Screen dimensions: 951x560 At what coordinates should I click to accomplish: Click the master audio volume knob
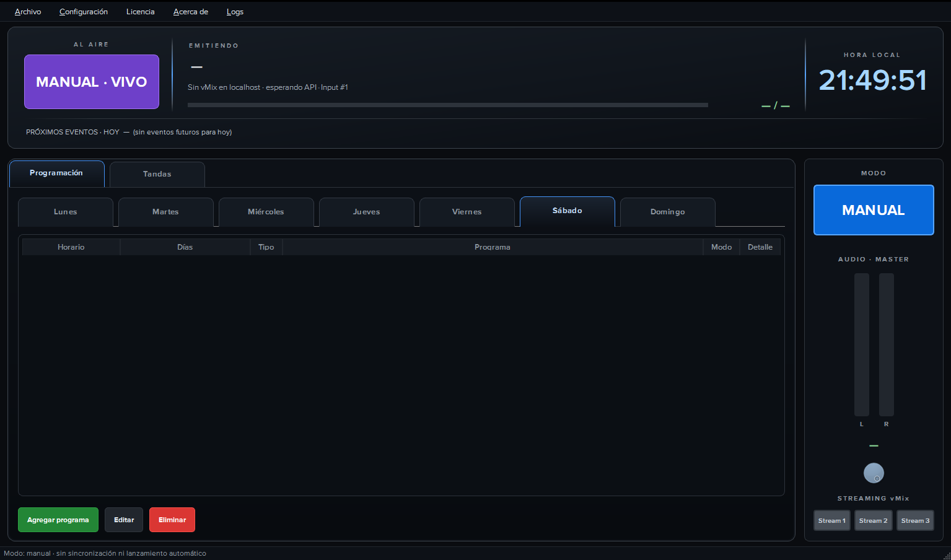874,473
